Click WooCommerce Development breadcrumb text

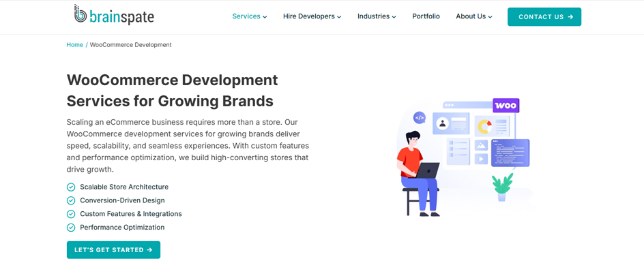coord(130,45)
